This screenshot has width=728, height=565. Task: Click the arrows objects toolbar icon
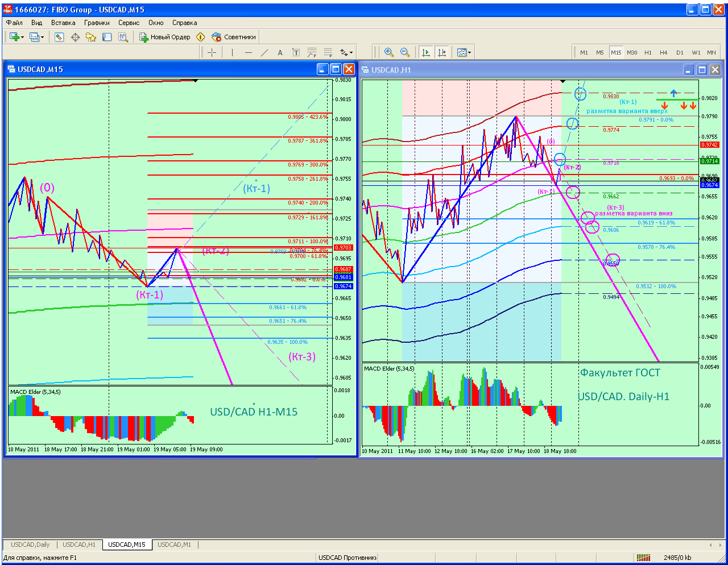click(344, 52)
